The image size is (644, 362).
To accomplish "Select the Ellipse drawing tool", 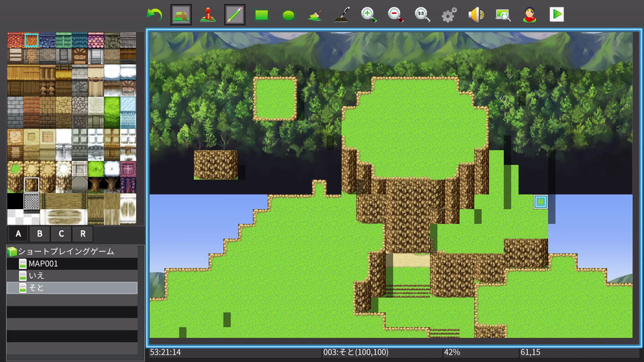I will [x=288, y=15].
